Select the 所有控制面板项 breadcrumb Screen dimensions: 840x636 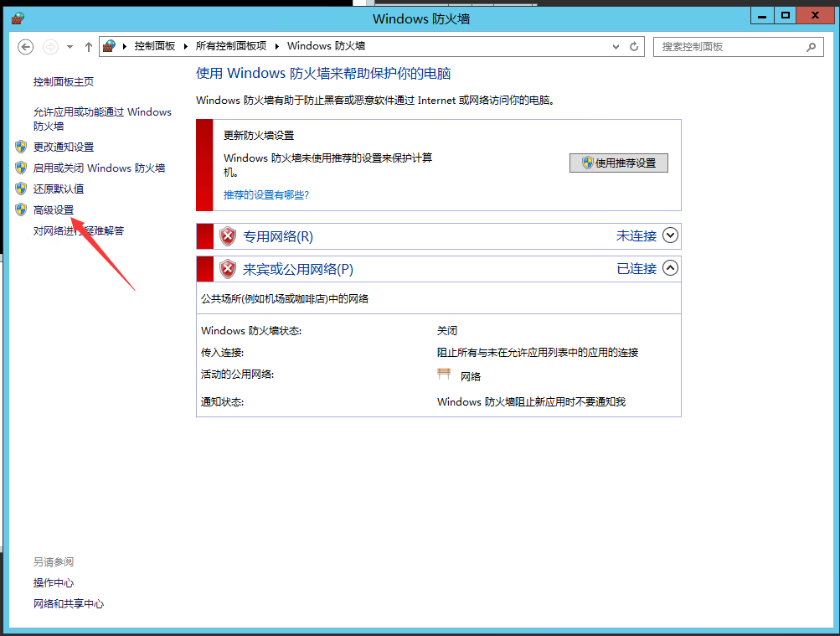231,46
